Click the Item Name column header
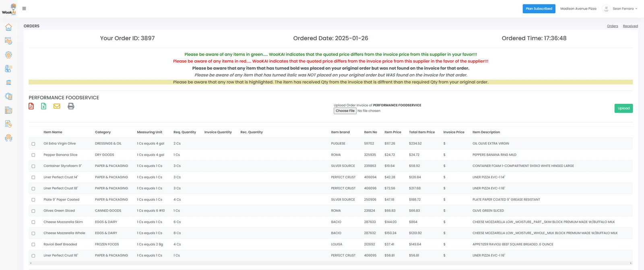This screenshot has width=644, height=270. point(53,132)
